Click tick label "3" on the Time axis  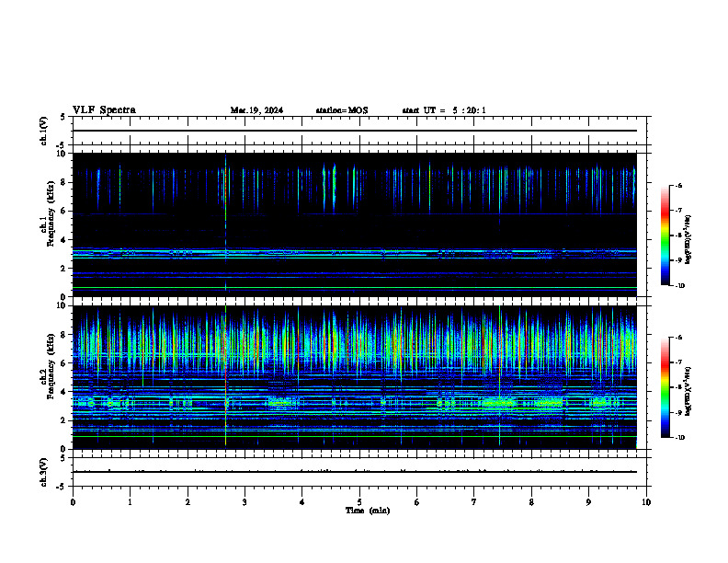point(245,502)
